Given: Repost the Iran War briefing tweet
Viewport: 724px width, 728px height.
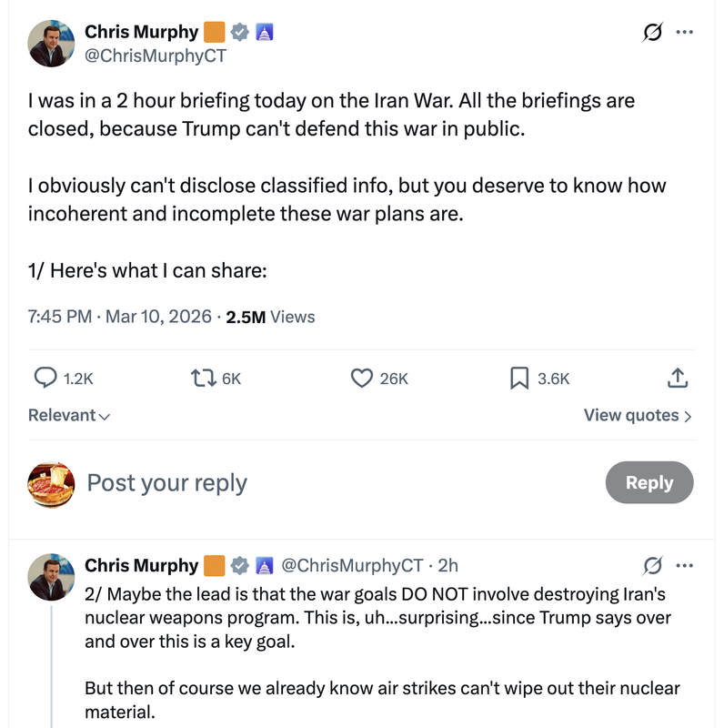Looking at the screenshot, I should point(202,378).
